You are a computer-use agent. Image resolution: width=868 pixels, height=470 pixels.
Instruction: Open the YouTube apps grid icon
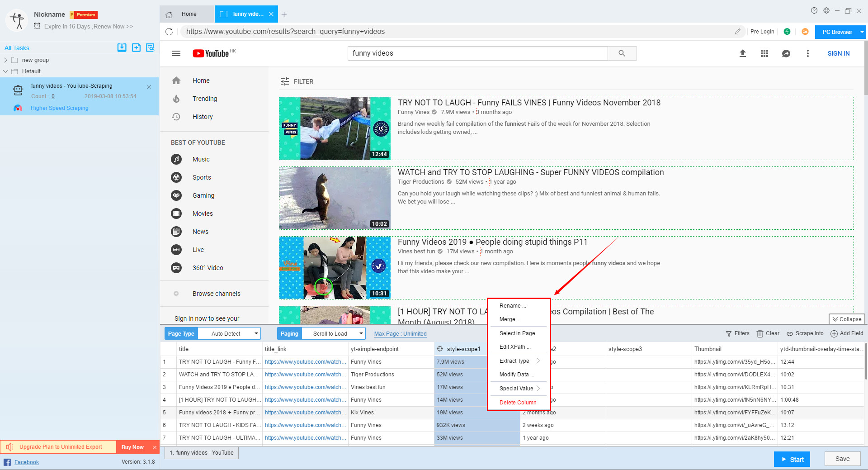[764, 53]
